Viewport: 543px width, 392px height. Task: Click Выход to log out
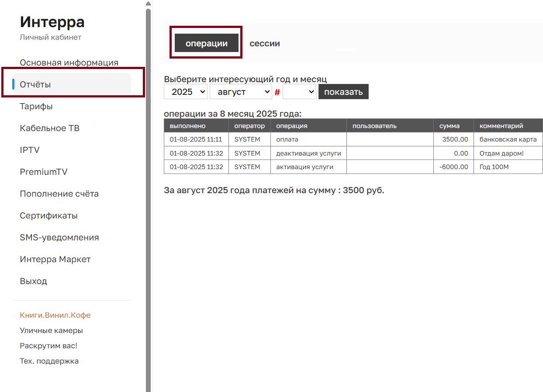(33, 281)
